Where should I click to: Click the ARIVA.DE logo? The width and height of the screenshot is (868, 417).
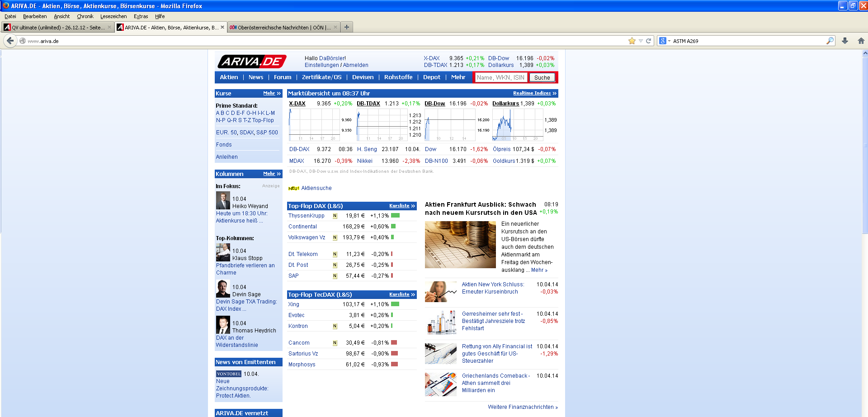coord(252,62)
